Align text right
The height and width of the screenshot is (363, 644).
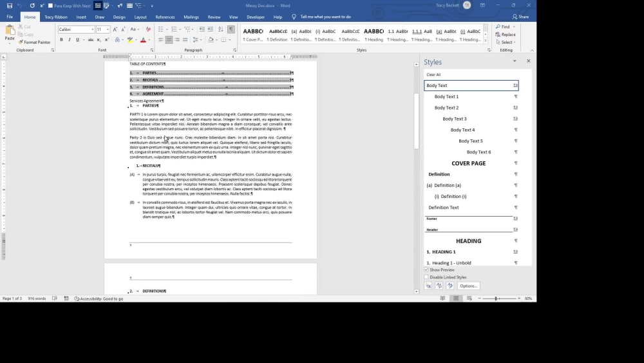(177, 40)
